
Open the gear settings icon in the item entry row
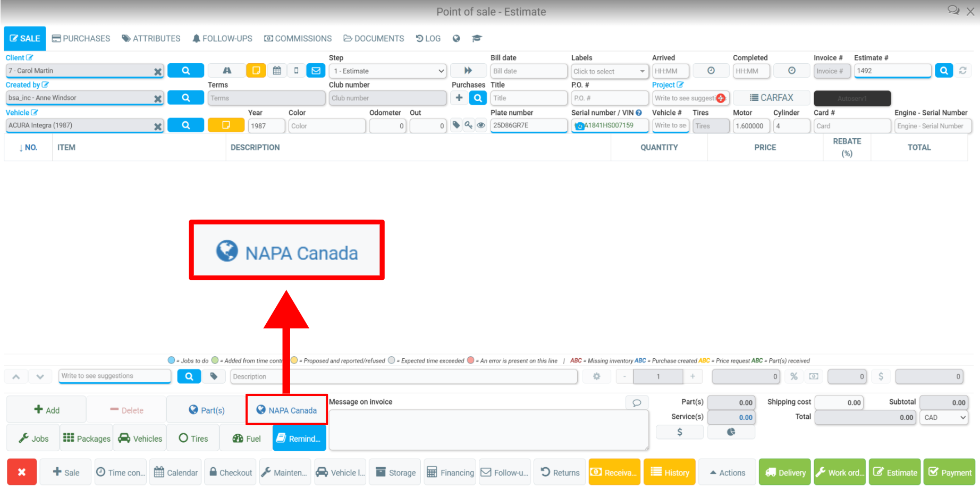click(597, 376)
